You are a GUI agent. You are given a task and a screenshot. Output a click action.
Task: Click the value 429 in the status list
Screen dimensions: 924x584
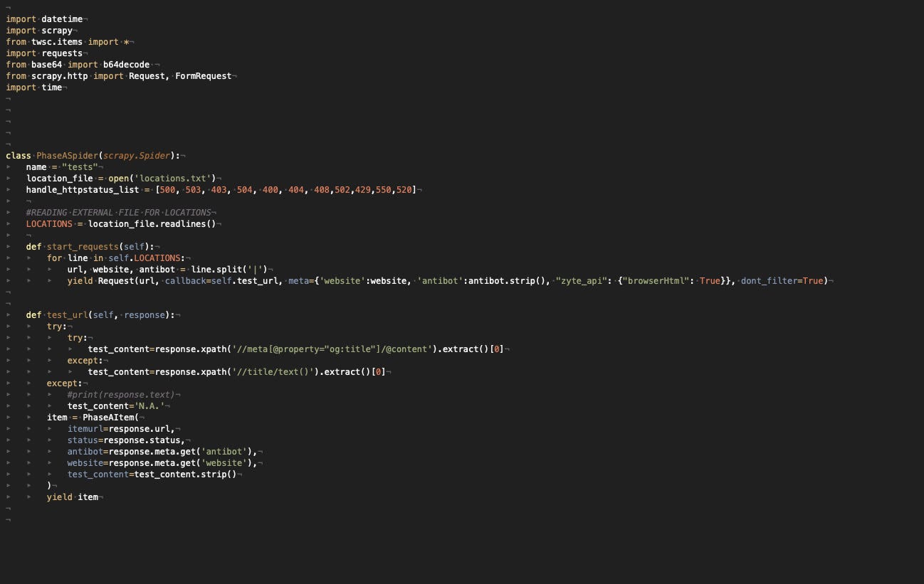[364, 190]
